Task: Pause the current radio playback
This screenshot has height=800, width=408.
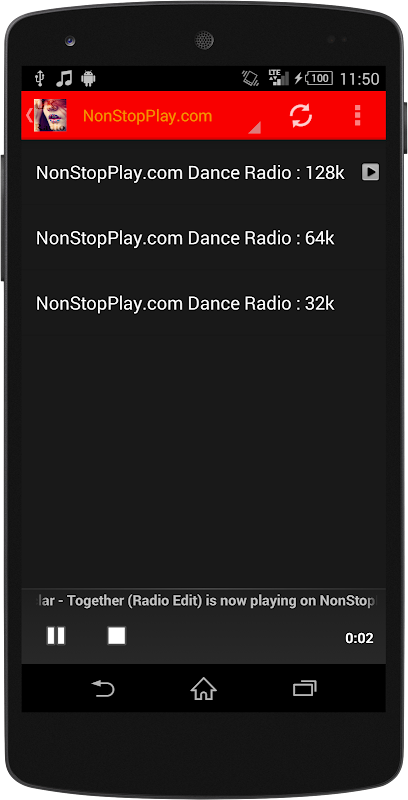Action: [x=56, y=636]
